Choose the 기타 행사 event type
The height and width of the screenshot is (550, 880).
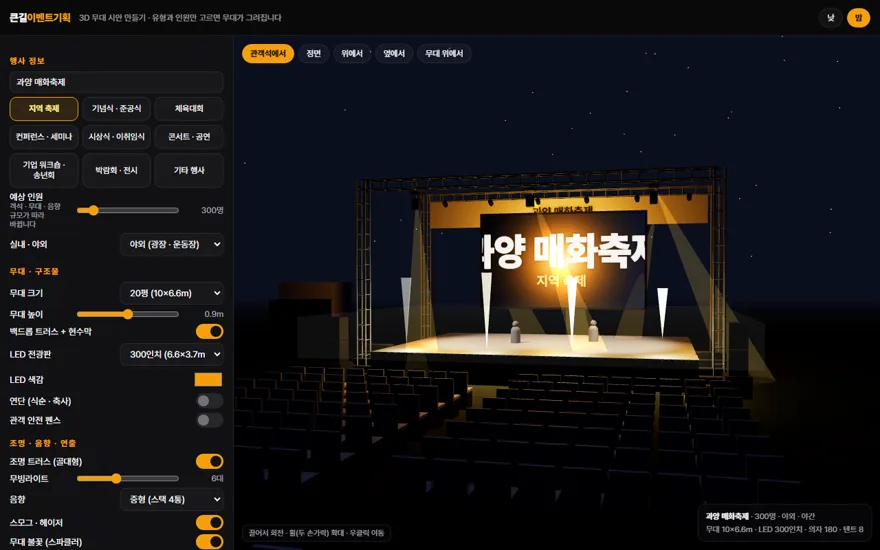[x=189, y=170]
